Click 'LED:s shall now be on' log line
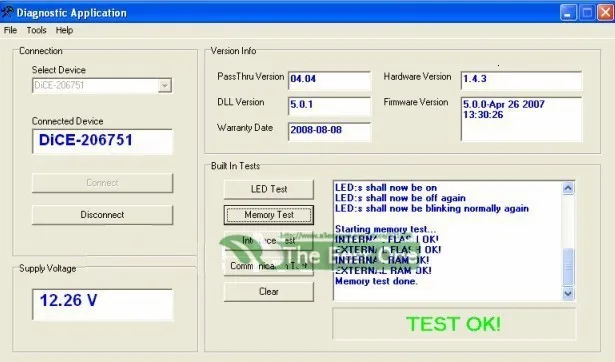This screenshot has height=362, width=615. pyautogui.click(x=386, y=187)
